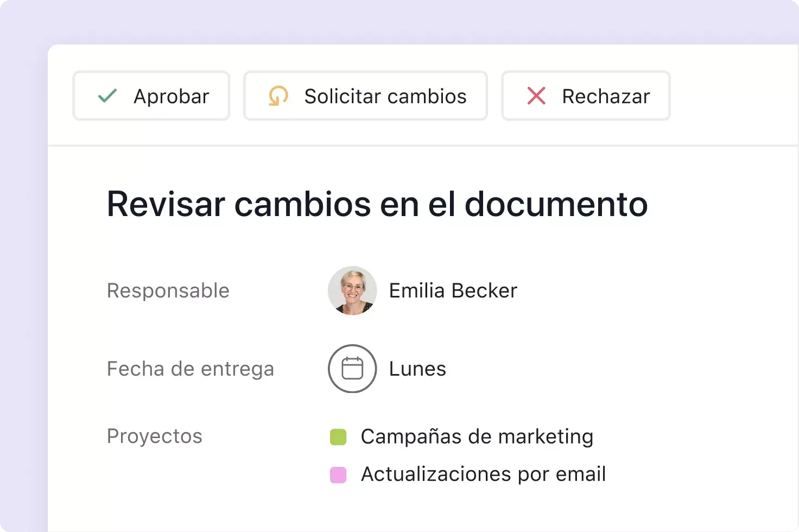This screenshot has width=799, height=532.
Task: Click the green checkmark icon on Aprobar
Action: [107, 96]
